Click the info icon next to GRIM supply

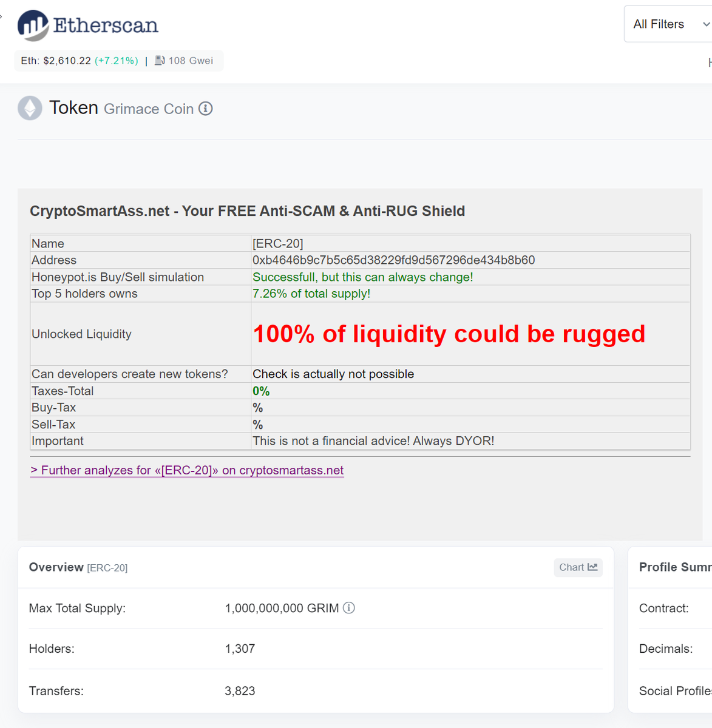349,608
